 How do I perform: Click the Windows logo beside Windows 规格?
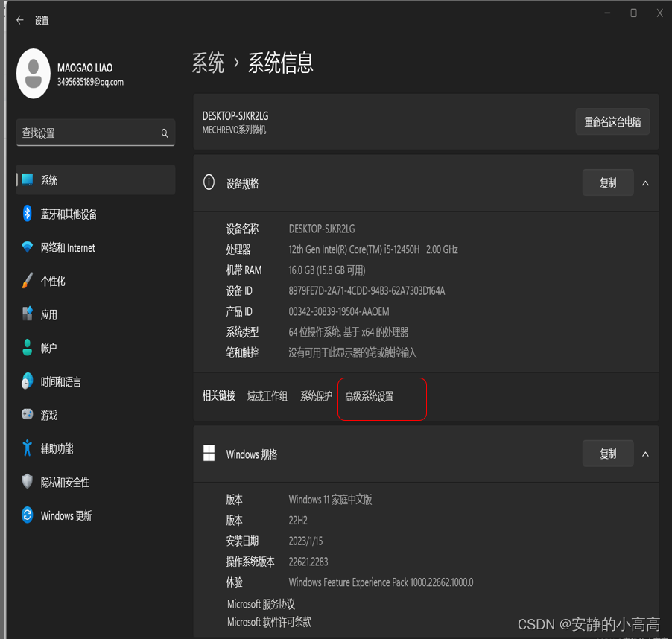[x=209, y=453]
